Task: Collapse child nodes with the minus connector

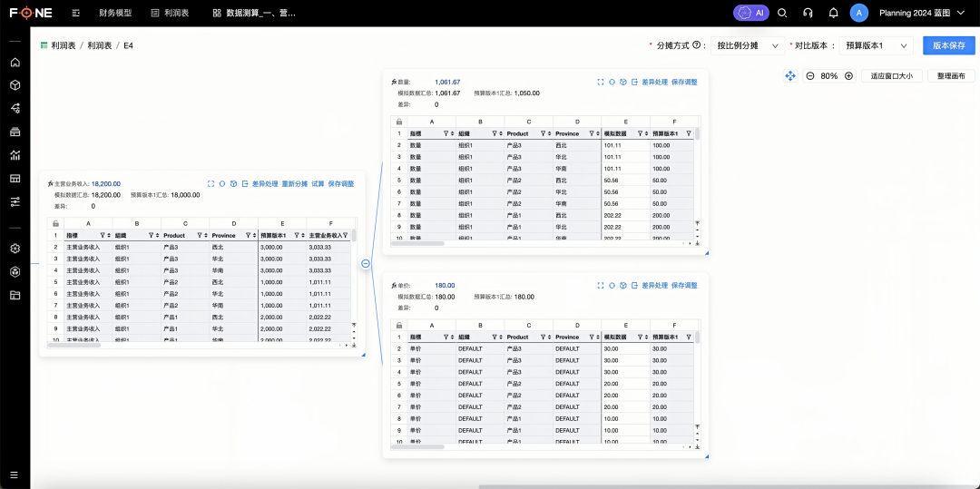Action: [367, 263]
